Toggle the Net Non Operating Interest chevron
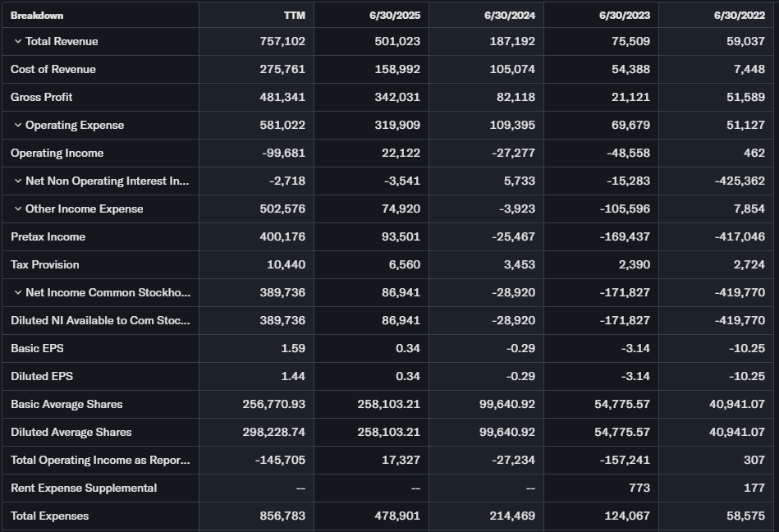The width and height of the screenshot is (779, 532). pos(18,181)
